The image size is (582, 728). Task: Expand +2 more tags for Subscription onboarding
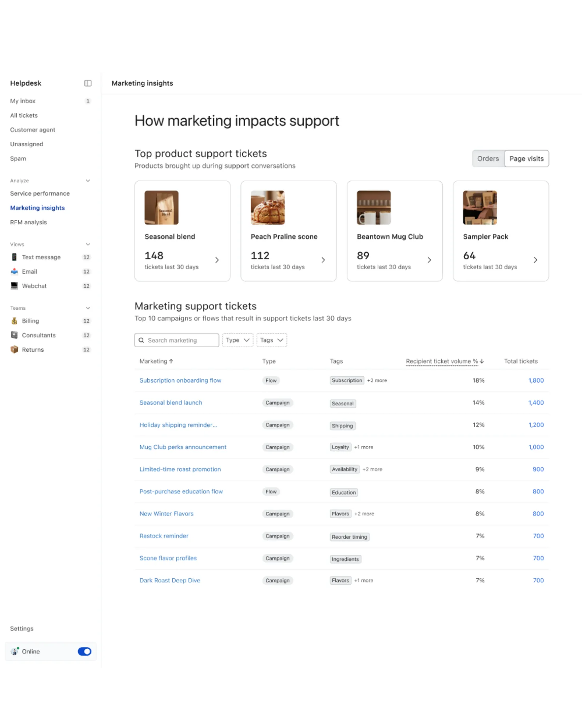pos(377,380)
